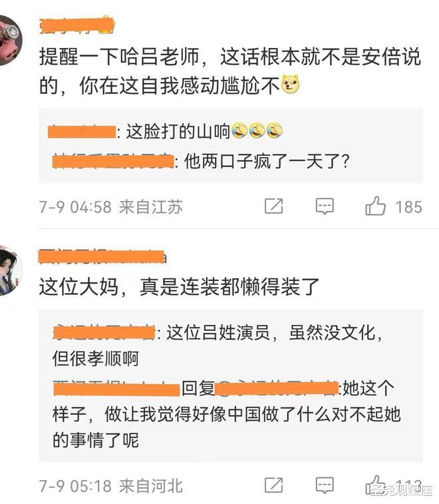
Task: Like the Hebei comment posted 05:18
Action: 375,485
